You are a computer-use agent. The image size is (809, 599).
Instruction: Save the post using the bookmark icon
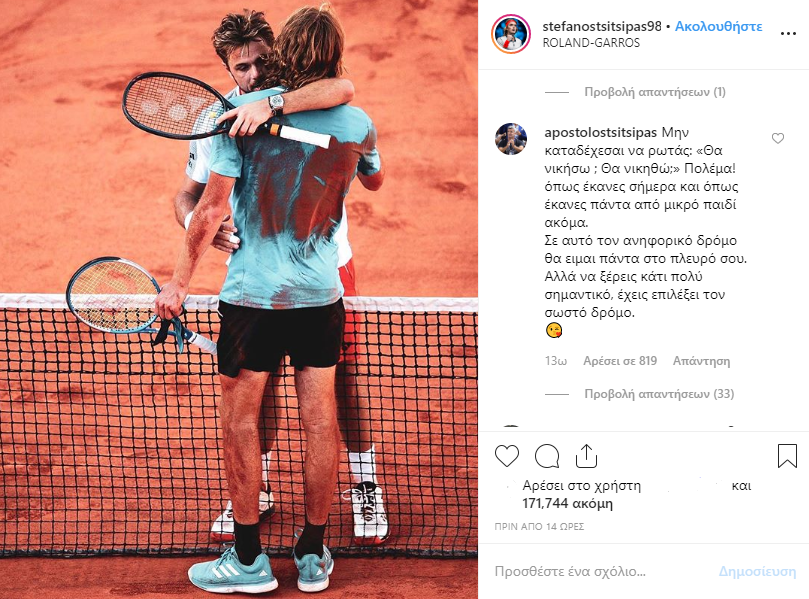point(787,456)
